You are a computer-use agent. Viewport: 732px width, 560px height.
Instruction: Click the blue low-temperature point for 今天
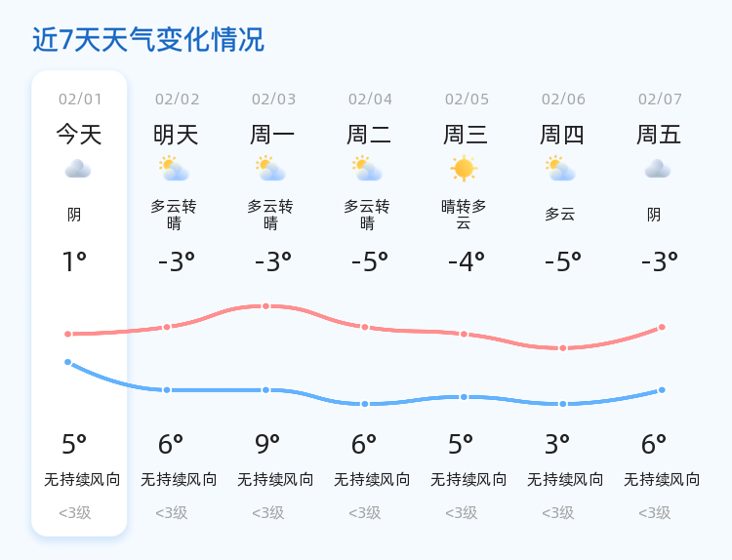(x=67, y=362)
